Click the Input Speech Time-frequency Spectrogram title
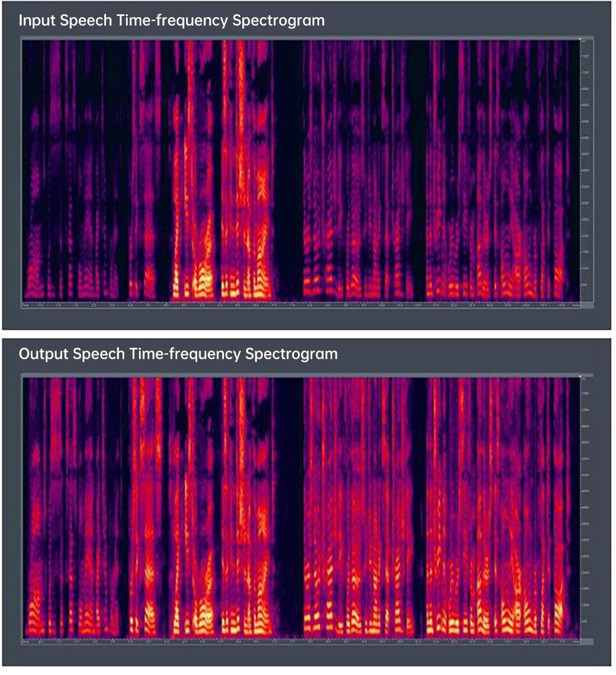 click(172, 21)
